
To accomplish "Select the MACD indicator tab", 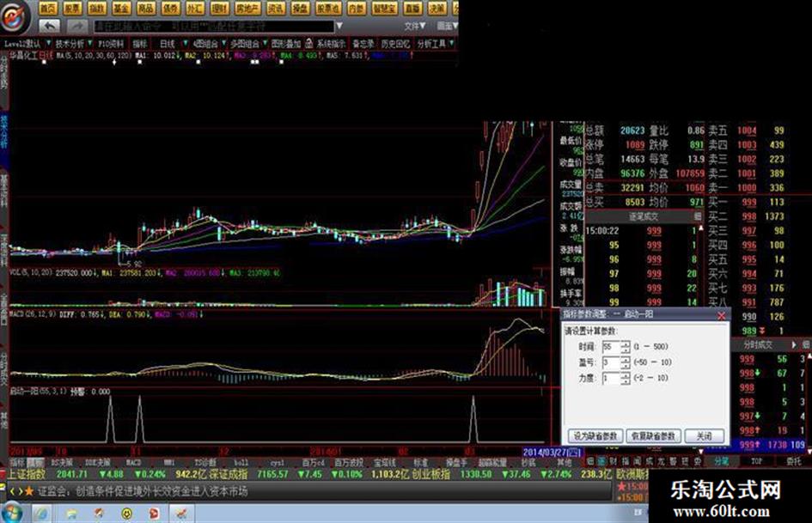I will (x=133, y=462).
